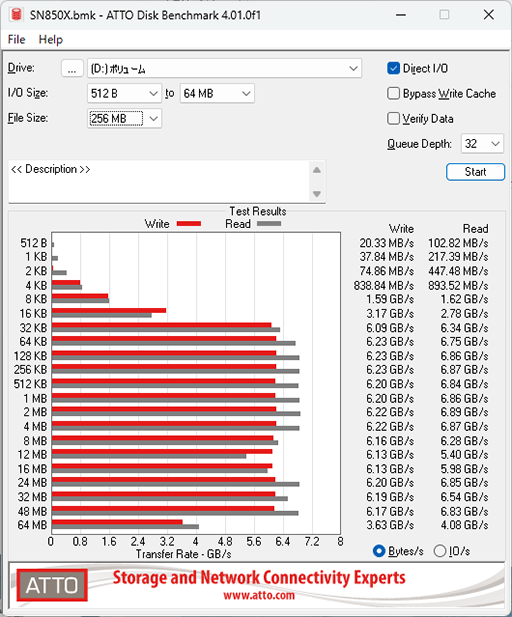Click the write value 838.84 MB/s
Image resolution: width=512 pixels, height=617 pixels.
384,285
